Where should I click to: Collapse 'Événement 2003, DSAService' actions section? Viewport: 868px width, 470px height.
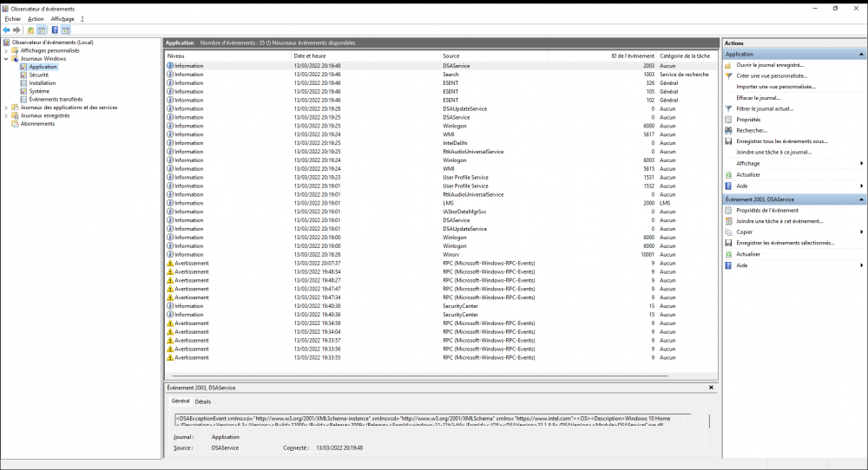[x=861, y=199]
